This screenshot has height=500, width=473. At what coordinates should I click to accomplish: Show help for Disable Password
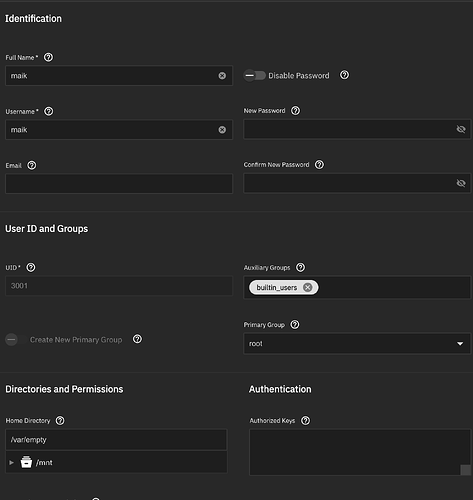pyautogui.click(x=344, y=75)
